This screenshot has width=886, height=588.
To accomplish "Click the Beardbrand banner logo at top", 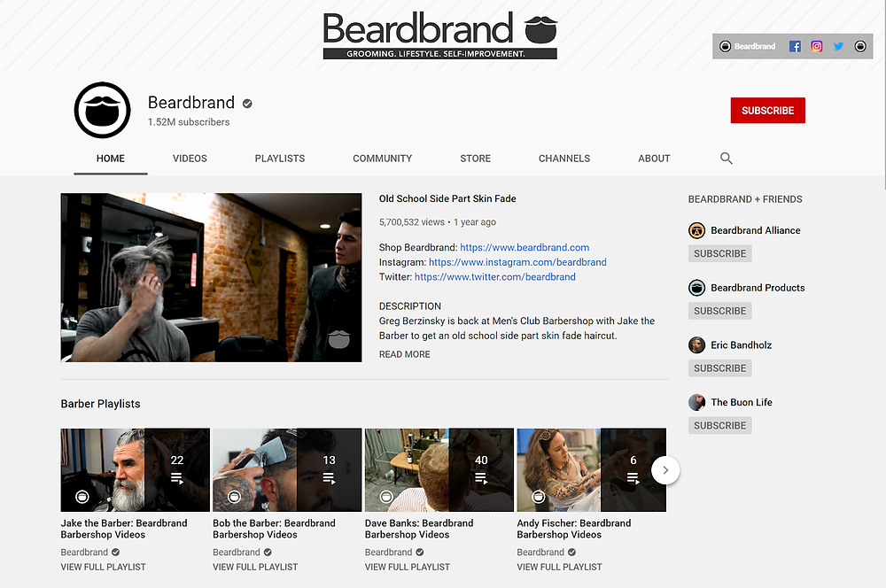I will [x=439, y=35].
